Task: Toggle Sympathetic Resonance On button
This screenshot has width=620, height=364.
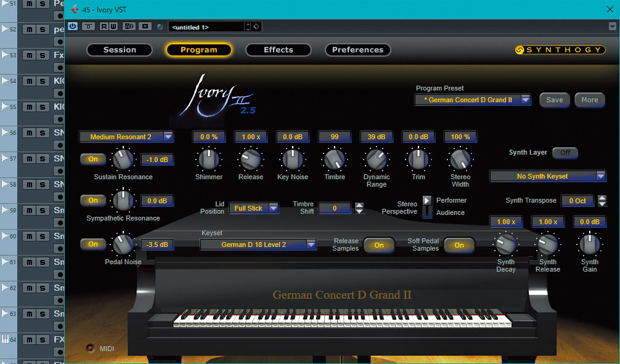Action: pos(93,200)
